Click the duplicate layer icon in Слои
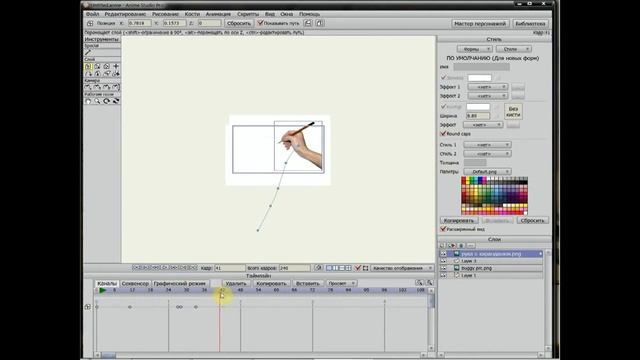This screenshot has height=360, width=640. coord(452,246)
